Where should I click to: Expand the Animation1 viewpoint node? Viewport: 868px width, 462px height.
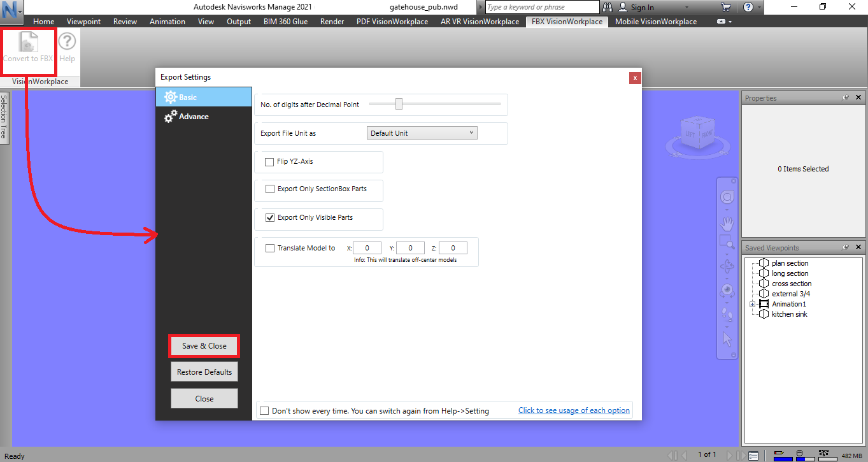753,305
